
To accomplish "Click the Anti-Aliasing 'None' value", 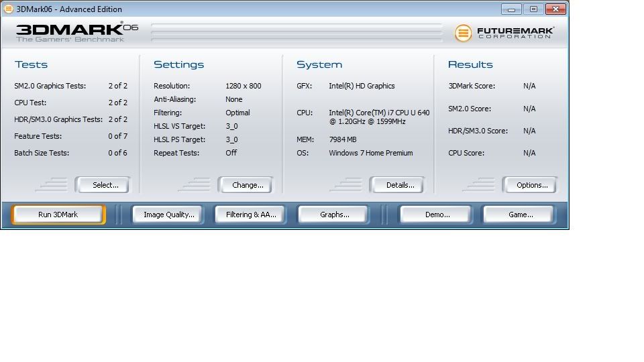I will pyautogui.click(x=233, y=99).
